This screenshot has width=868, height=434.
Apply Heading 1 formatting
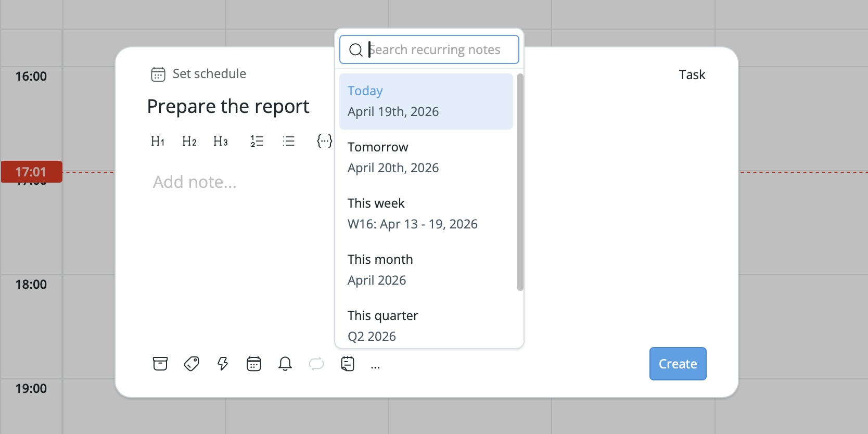coord(158,142)
